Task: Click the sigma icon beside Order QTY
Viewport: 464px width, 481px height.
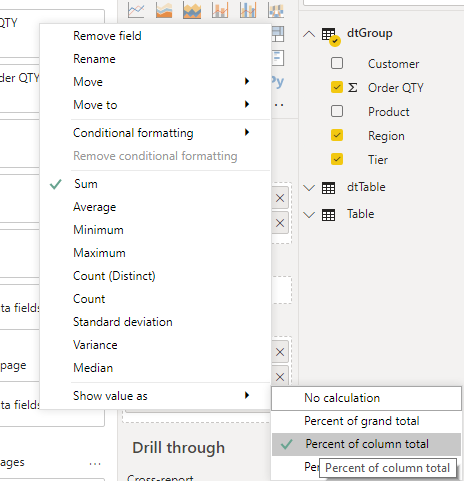Action: [353, 88]
